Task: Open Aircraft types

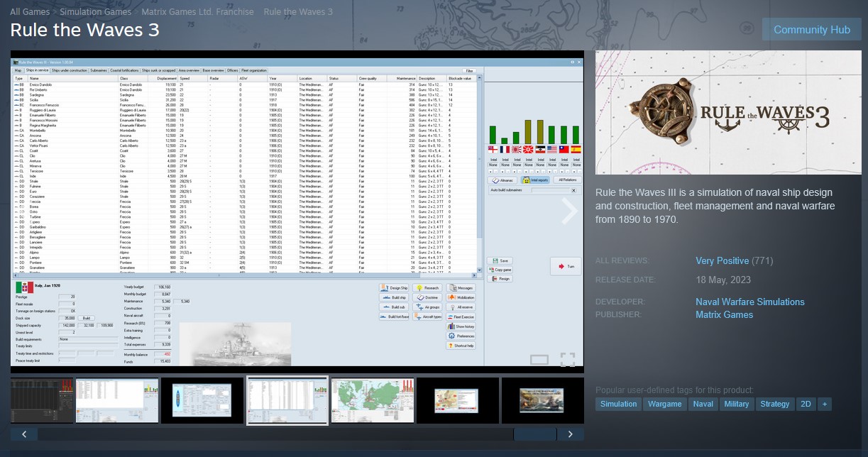Action: (429, 316)
